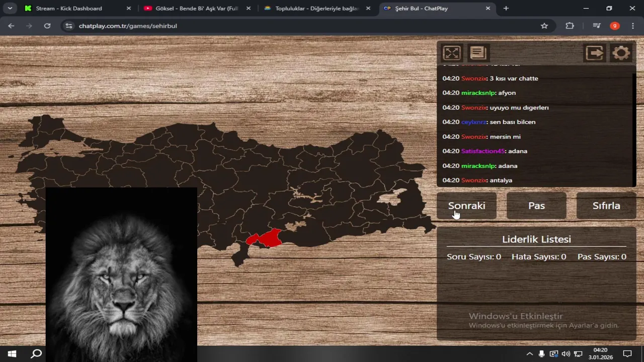This screenshot has height=362, width=644.
Task: Bookmark this page with the star icon
Action: [x=544, y=26]
